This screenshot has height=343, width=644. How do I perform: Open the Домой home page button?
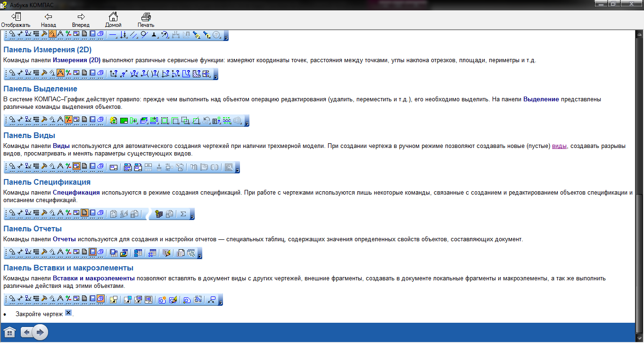click(113, 20)
